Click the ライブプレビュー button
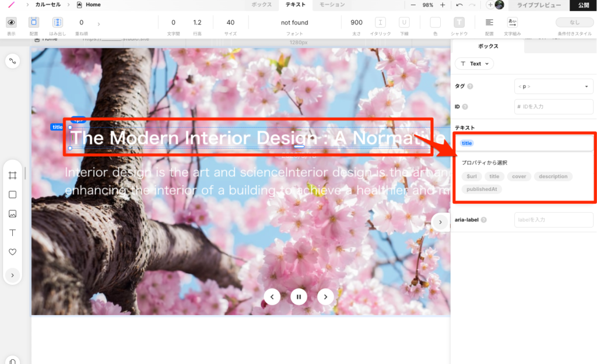The width and height of the screenshot is (597, 364). pyautogui.click(x=538, y=5)
